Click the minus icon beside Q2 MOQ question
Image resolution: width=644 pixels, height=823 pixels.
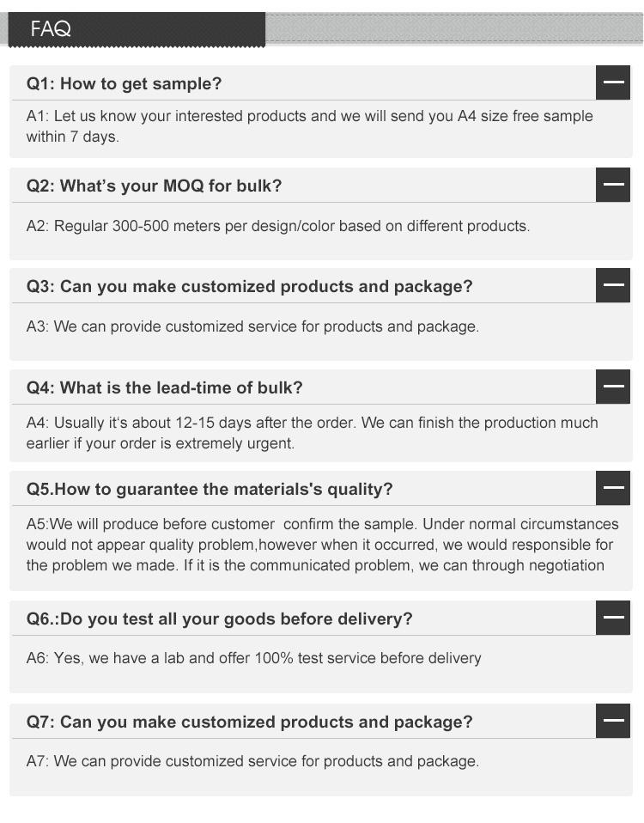[613, 185]
